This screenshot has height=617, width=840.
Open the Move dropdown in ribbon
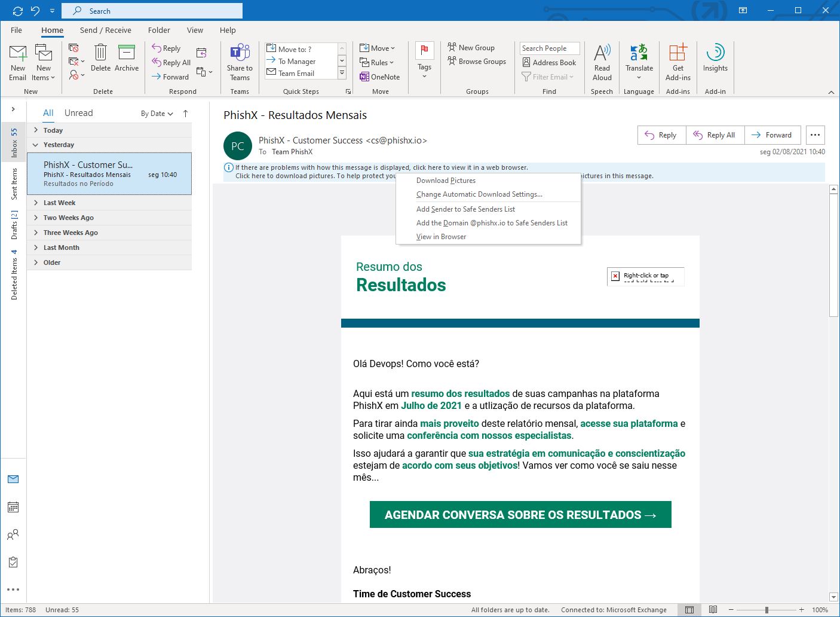(x=378, y=48)
